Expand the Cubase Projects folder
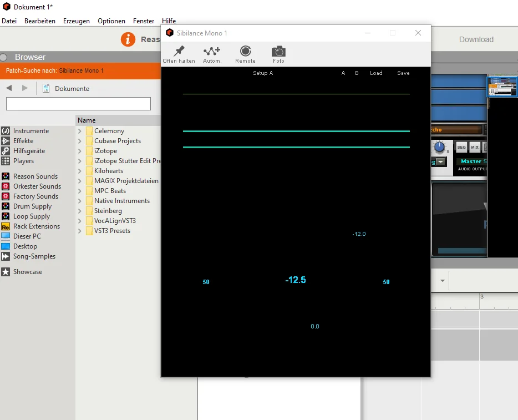This screenshot has height=420, width=518. [80, 141]
